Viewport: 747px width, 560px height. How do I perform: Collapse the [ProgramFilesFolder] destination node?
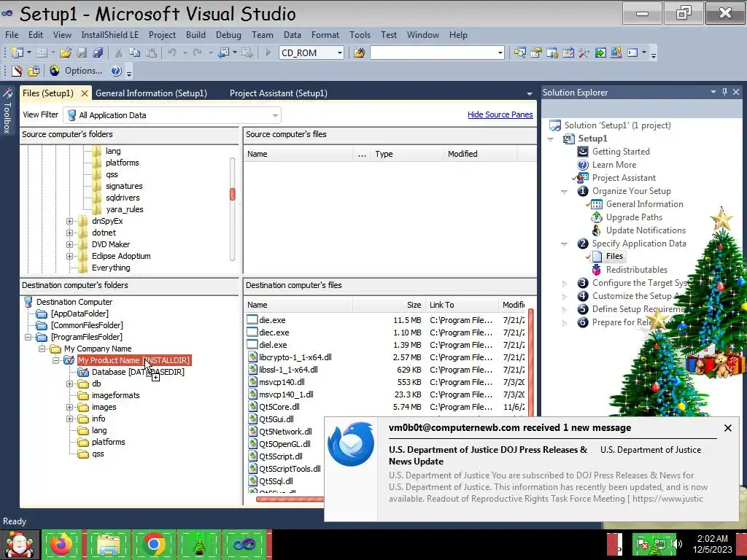pos(28,337)
